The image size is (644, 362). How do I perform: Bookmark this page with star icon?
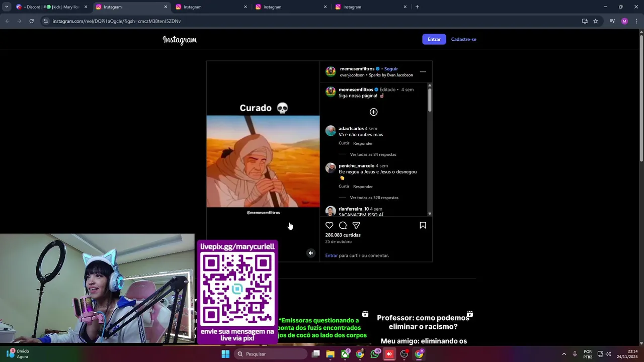pos(596,21)
